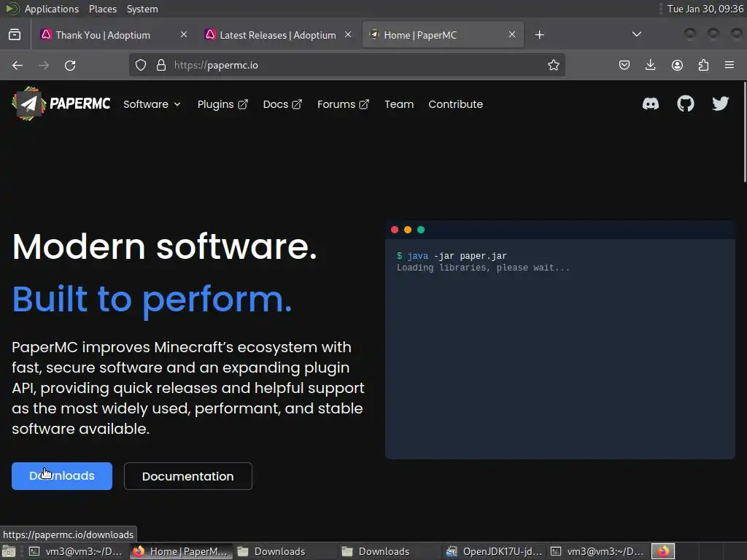
Task: Go back using the browser back arrow
Action: point(18,65)
